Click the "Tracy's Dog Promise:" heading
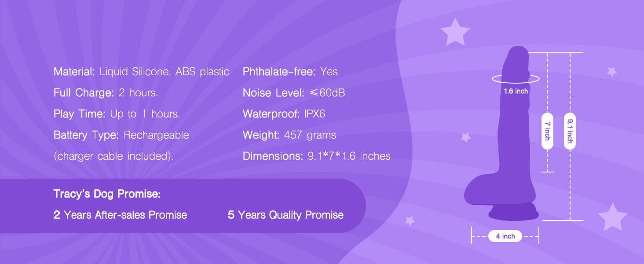Viewport: 644px width, 264px height. point(107,194)
